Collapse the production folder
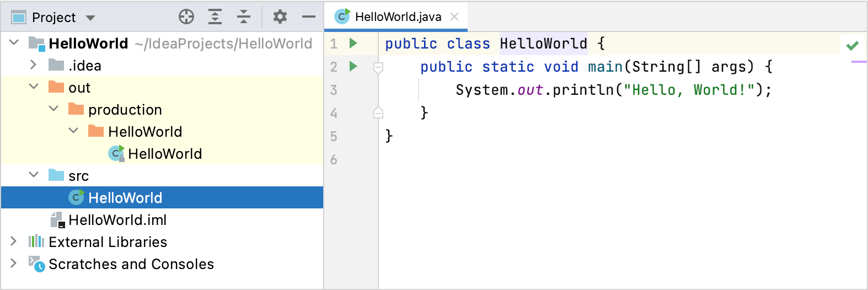The image size is (868, 290). pyautogui.click(x=53, y=109)
